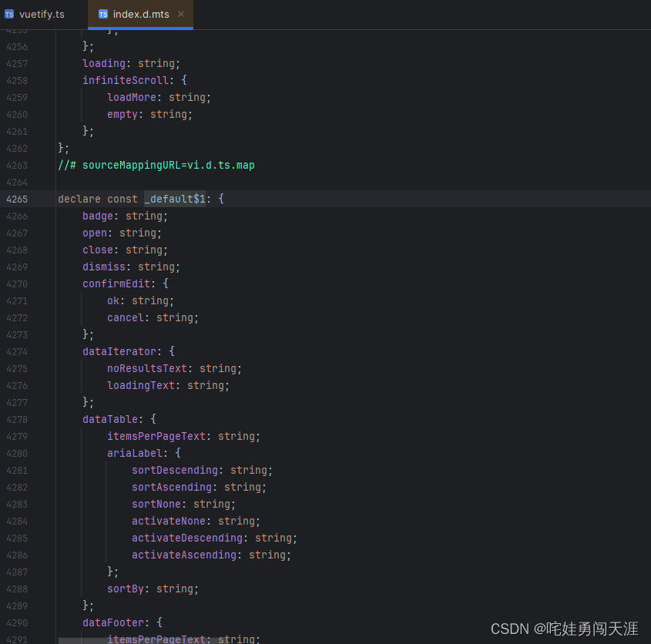Close the index.d.mts tab
The height and width of the screenshot is (644, 651).
tap(181, 14)
